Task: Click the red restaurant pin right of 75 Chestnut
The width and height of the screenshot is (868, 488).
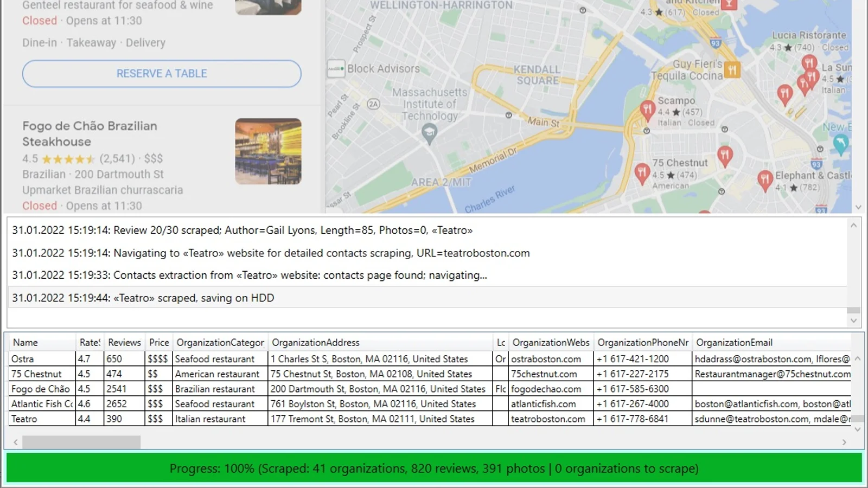Action: (x=725, y=156)
